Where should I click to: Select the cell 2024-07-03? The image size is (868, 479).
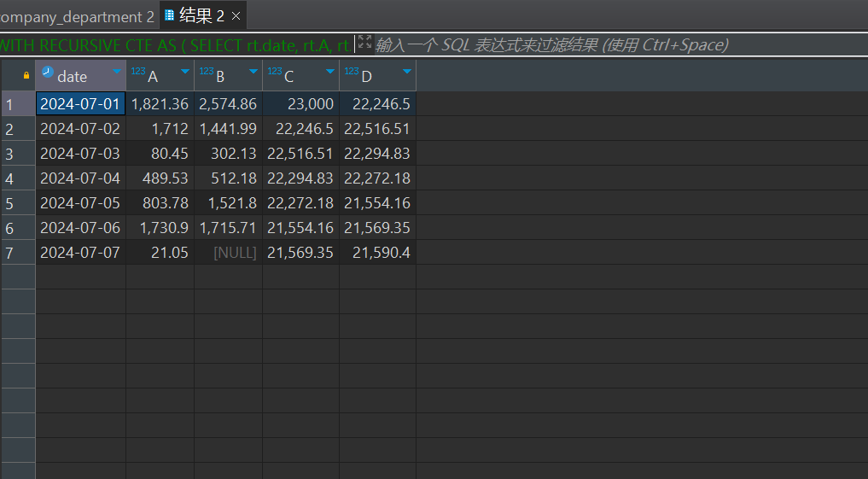tap(81, 154)
